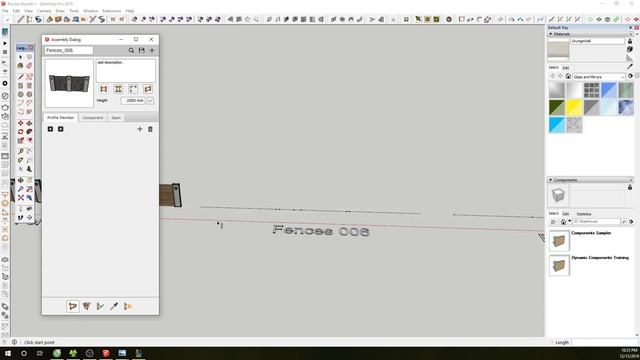The width and height of the screenshot is (640, 360).
Task: Click the add description text box
Action: [x=126, y=71]
